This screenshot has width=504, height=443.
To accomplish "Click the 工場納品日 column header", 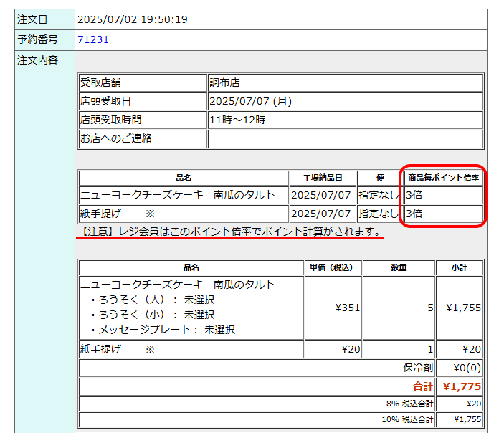I will [x=322, y=178].
